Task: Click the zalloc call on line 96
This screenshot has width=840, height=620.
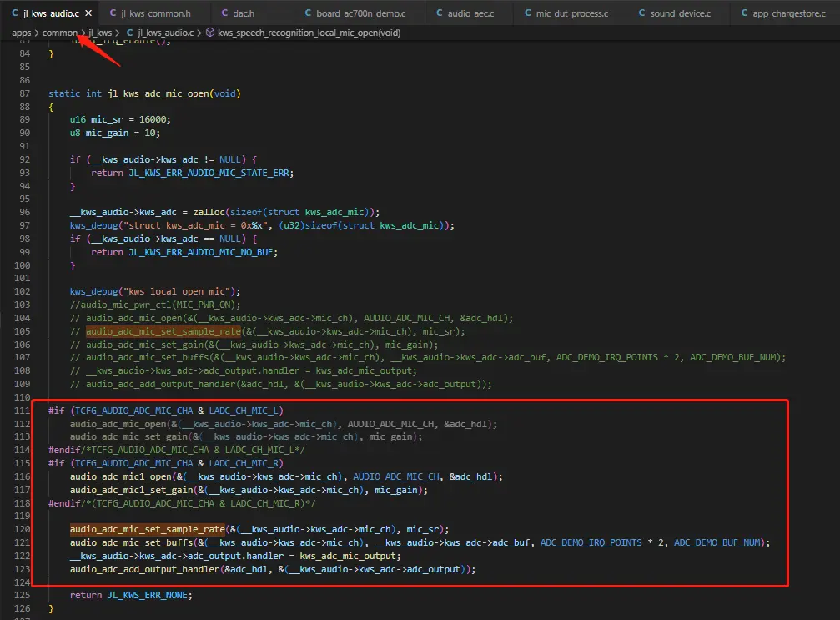Action: pos(209,212)
